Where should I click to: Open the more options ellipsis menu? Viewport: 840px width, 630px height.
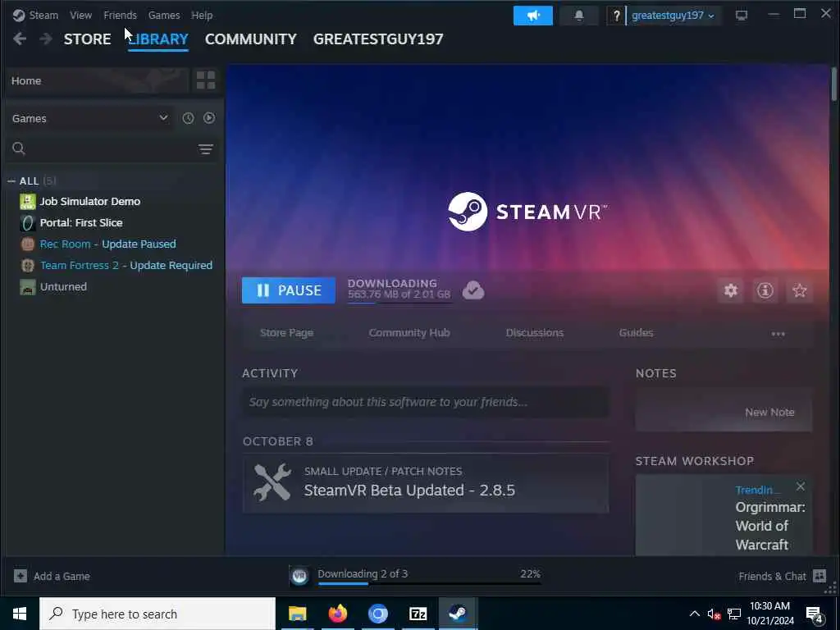point(778,334)
